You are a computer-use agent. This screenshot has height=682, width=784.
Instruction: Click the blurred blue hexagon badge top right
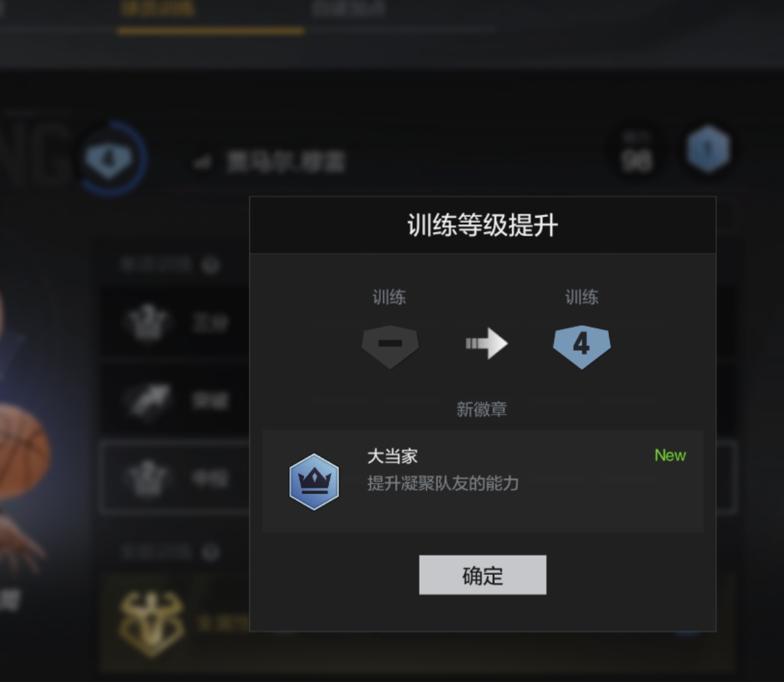[708, 149]
